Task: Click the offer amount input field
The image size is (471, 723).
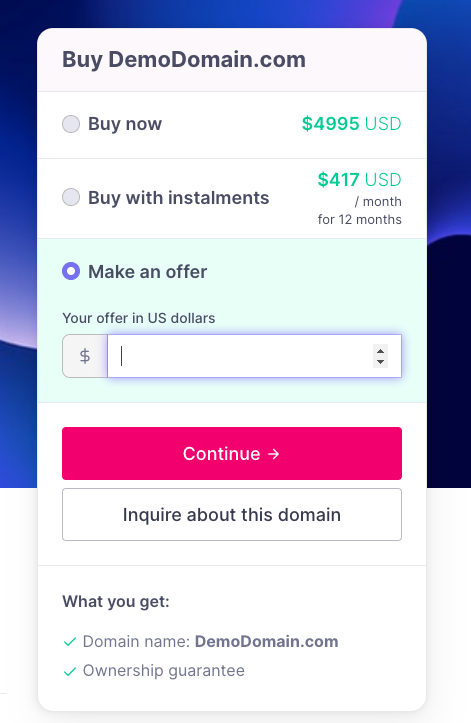Action: click(254, 356)
